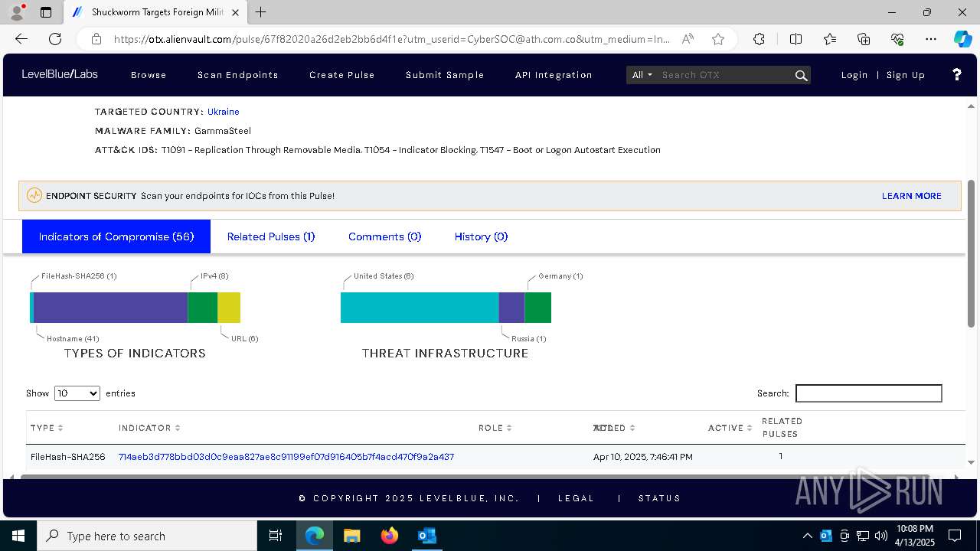
Task: Click the table Search filter box
Action: [869, 393]
